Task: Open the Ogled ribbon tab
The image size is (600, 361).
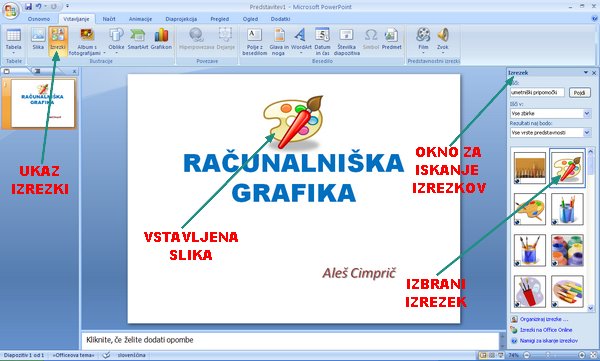Action: pos(250,19)
